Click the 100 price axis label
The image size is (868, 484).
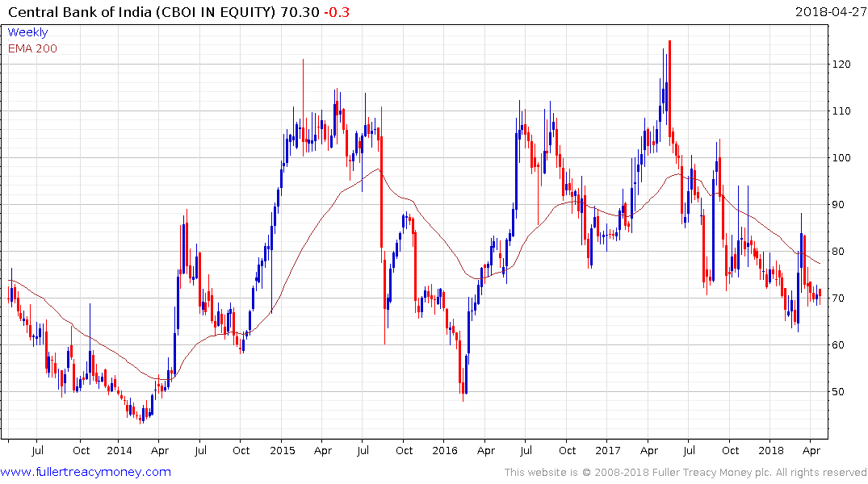(841, 158)
